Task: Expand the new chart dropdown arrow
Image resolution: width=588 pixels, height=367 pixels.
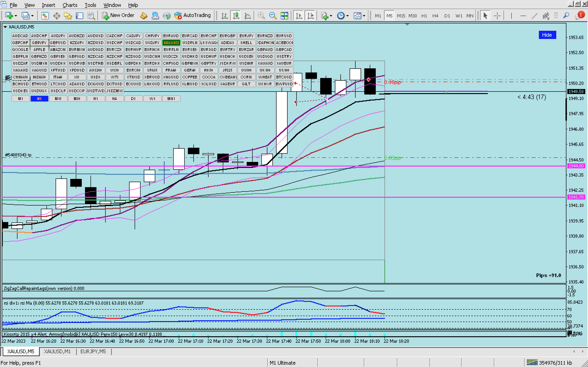Action: (x=16, y=16)
